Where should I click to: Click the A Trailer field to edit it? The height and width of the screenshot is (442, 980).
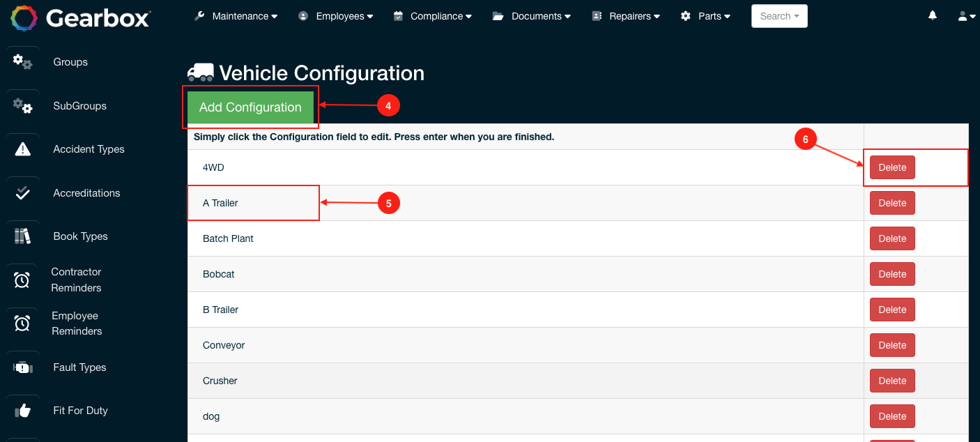253,203
